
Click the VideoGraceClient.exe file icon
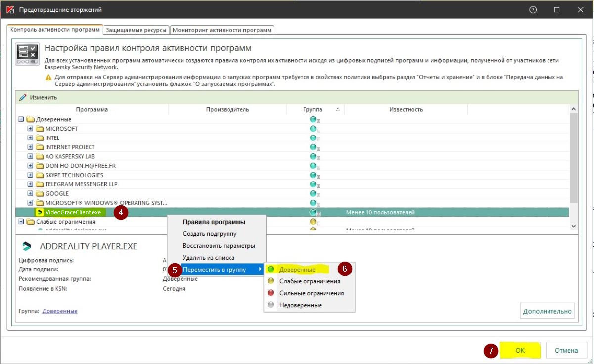pos(39,212)
